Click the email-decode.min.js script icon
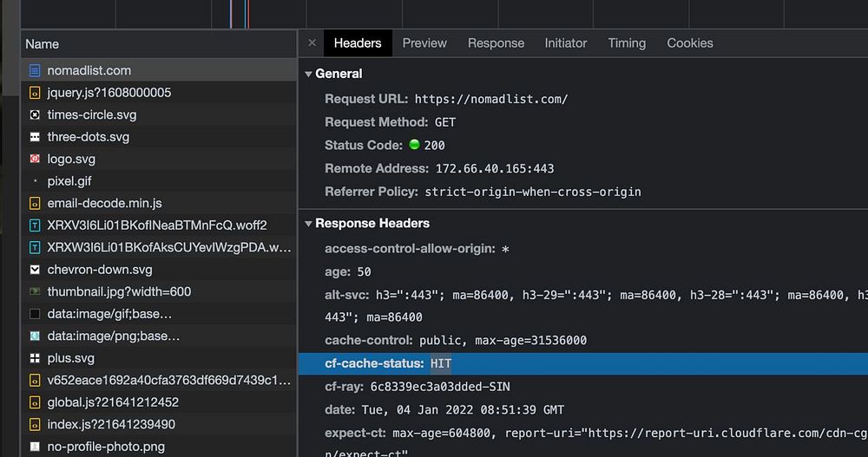Image resolution: width=868 pixels, height=457 pixels. [x=35, y=204]
